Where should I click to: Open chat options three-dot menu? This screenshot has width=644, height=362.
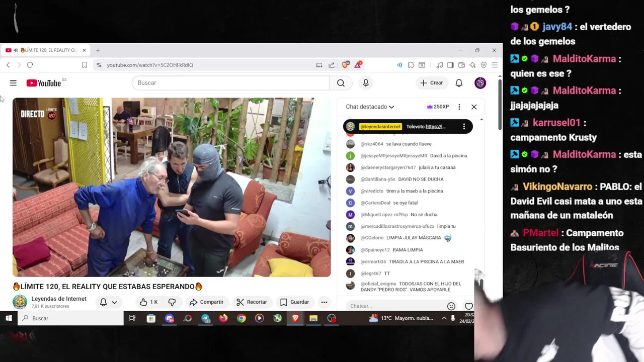click(459, 107)
